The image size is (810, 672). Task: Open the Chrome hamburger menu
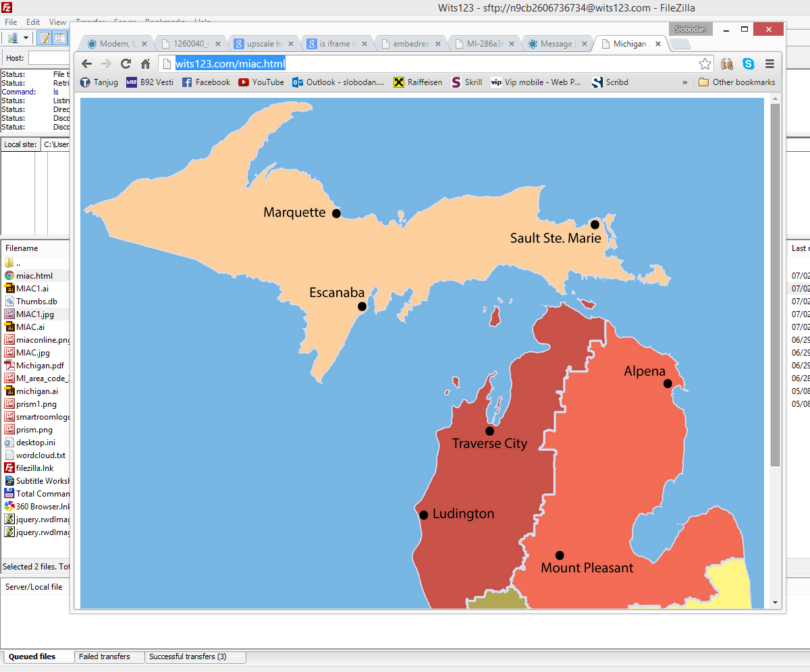[769, 64]
